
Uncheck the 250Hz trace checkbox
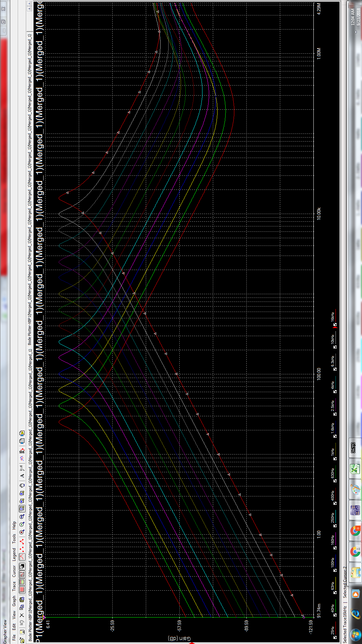[335, 526]
